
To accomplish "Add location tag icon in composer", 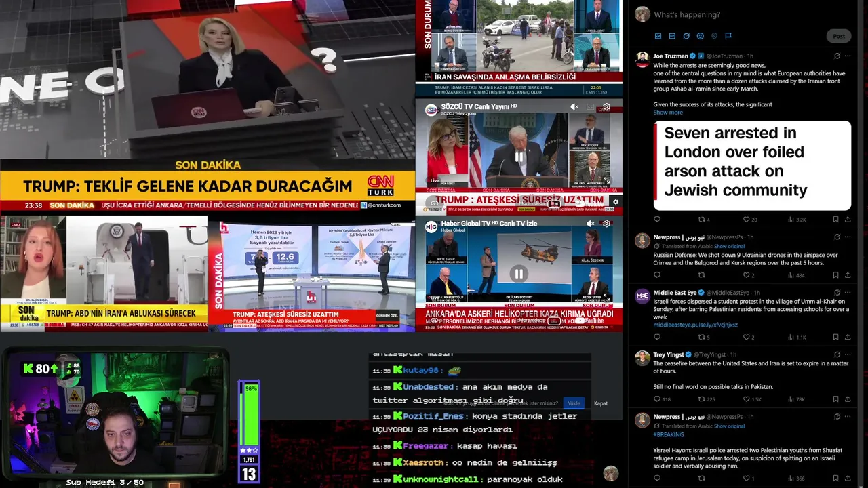I will [714, 36].
